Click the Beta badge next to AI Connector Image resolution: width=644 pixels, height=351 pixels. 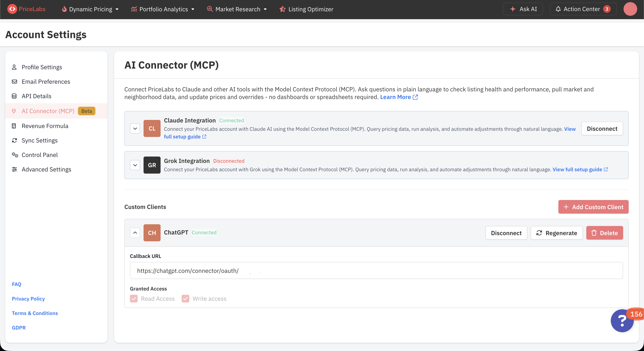coord(86,111)
